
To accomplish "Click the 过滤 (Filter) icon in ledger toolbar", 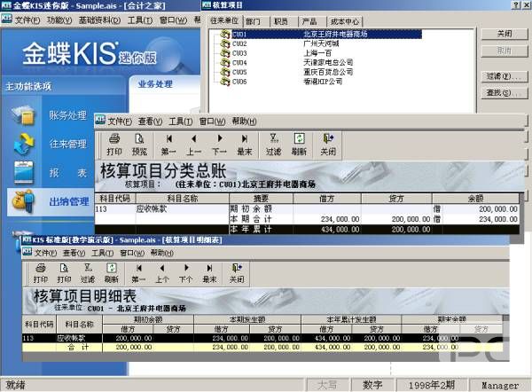I will (273, 144).
